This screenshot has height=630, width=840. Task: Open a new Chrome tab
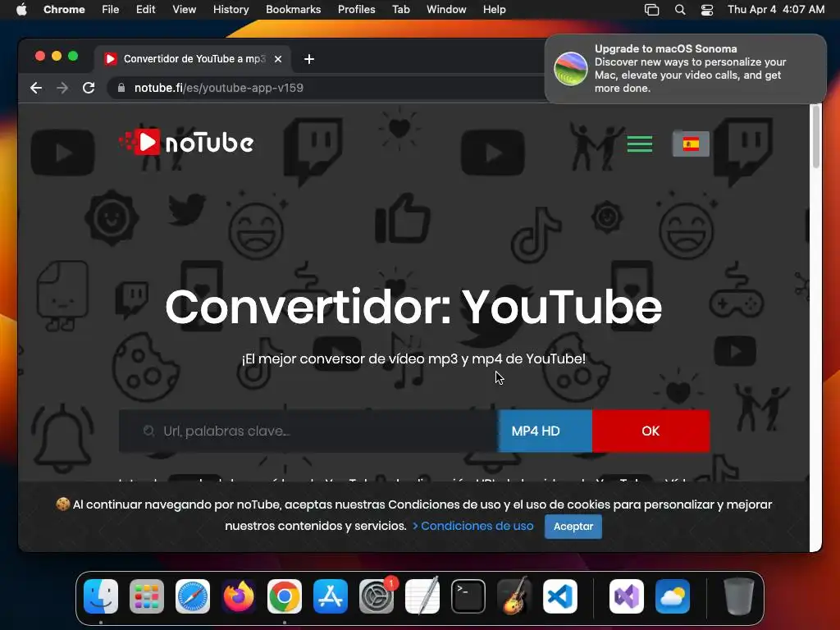tap(309, 59)
